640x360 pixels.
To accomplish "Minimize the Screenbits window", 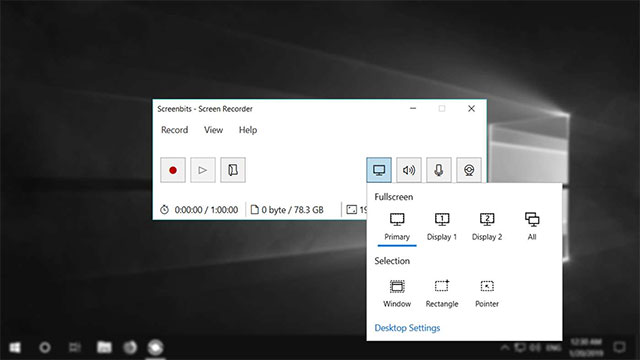I will 413,109.
